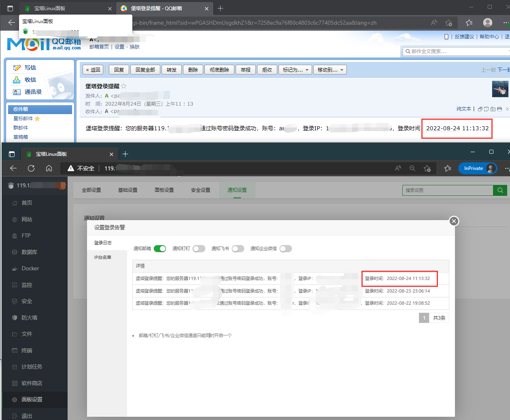Switch to the 安全设置 tab
This screenshot has height=420, width=510.
pos(201,190)
